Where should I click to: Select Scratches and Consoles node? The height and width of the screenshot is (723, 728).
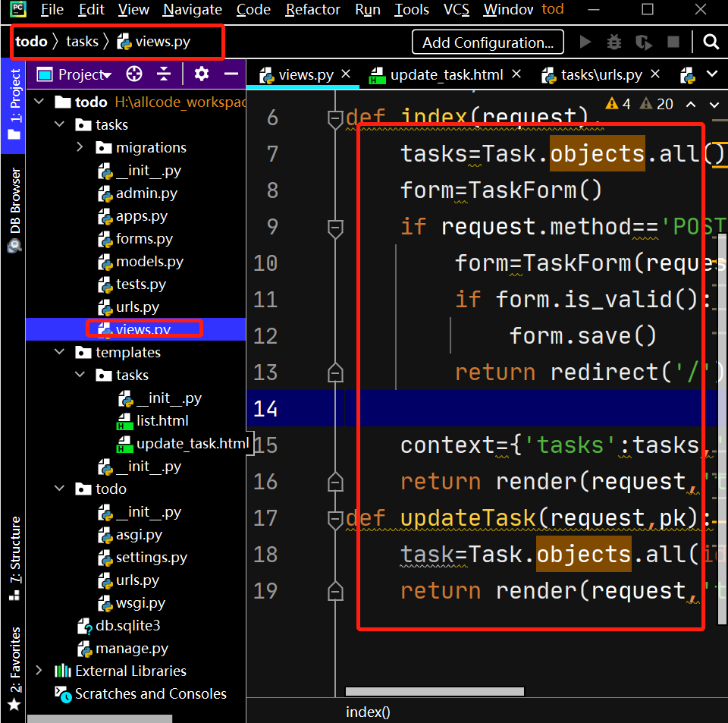point(141,693)
